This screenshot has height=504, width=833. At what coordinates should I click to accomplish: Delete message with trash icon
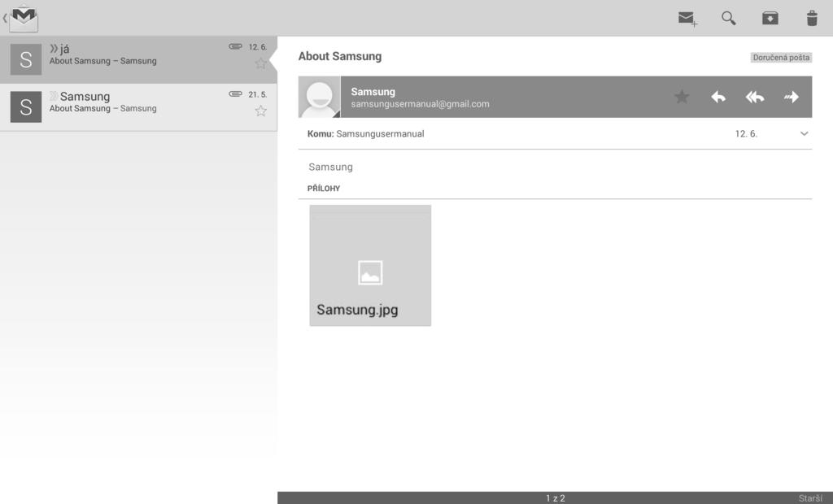tap(812, 18)
